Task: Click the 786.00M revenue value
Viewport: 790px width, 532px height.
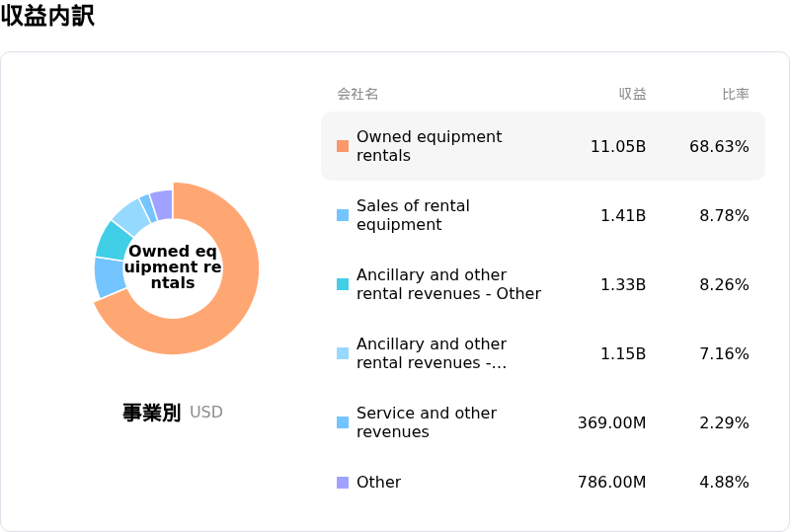Action: [x=611, y=482]
